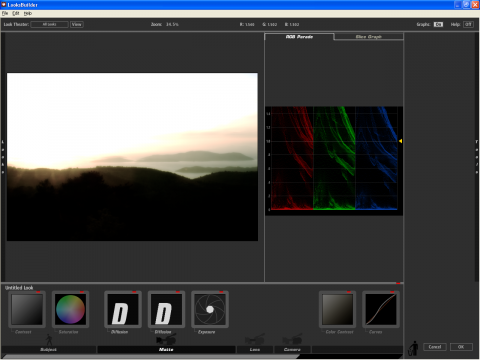The height and width of the screenshot is (360, 480).
Task: Click the red channel parade waveform
Action: point(292,158)
